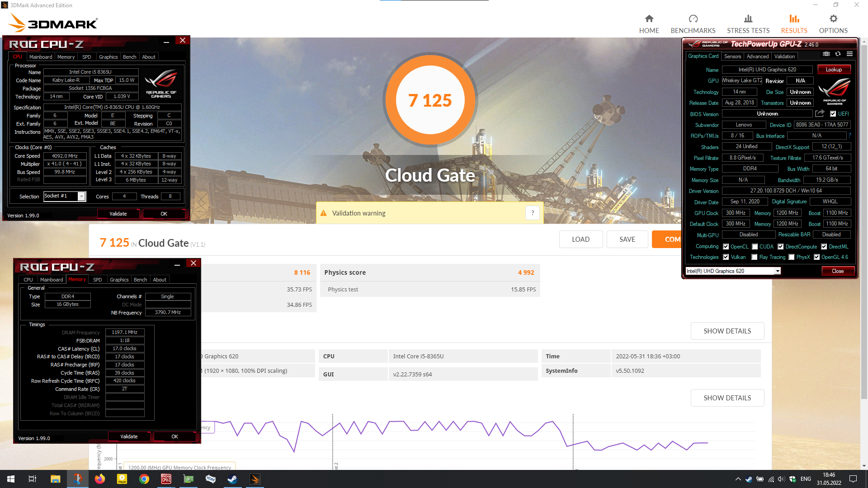Click the yellow Player taskbar icon

[122, 479]
